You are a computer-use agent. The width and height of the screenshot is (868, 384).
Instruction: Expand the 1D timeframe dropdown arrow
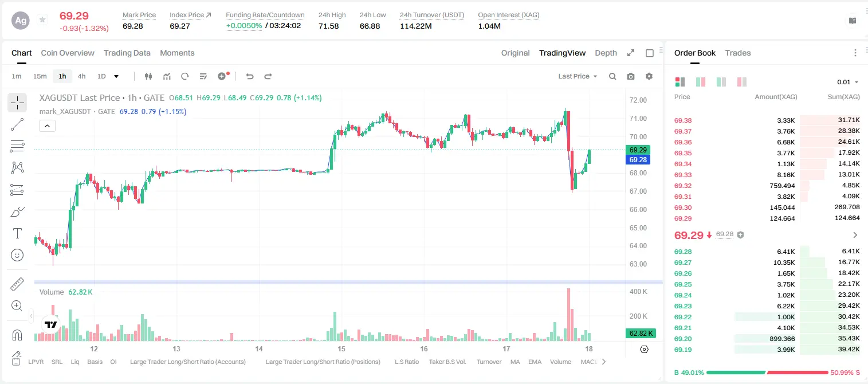116,76
